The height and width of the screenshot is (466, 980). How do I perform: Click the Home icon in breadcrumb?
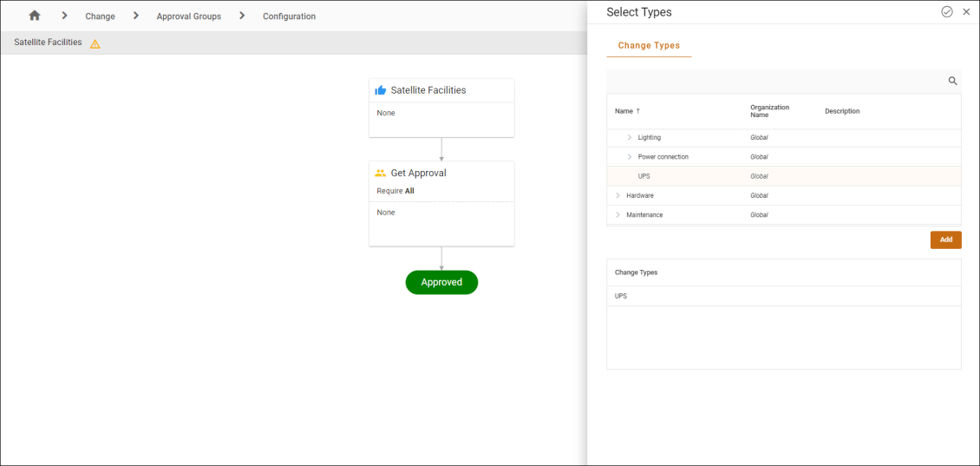pos(35,16)
